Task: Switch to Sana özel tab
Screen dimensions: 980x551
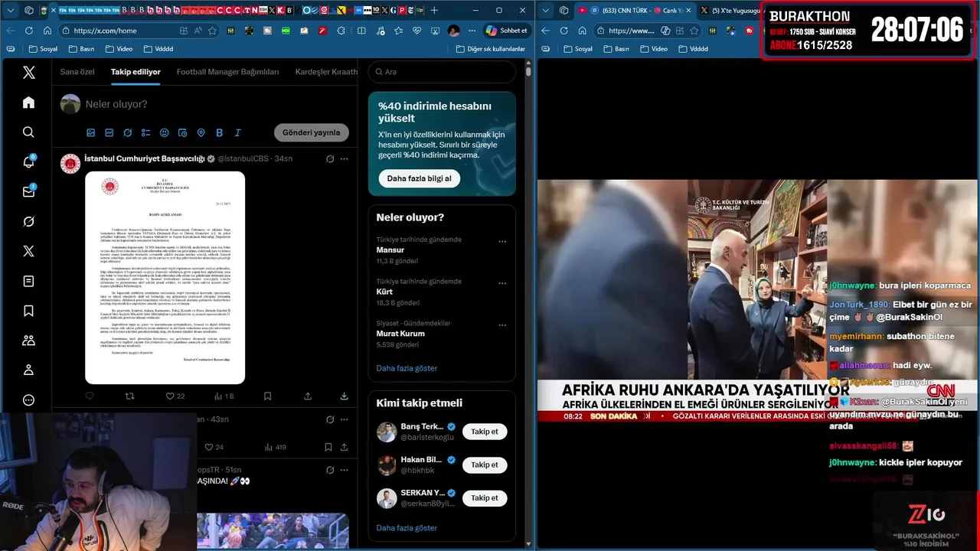Action: pyautogui.click(x=77, y=72)
